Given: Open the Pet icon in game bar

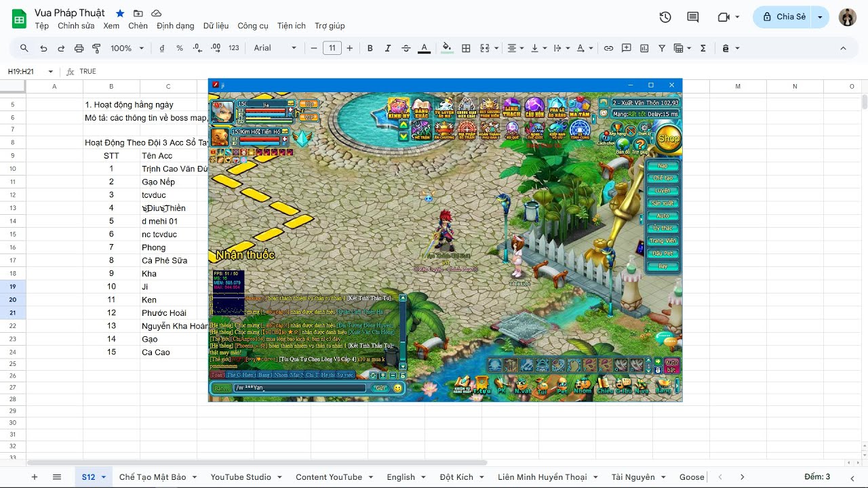Looking at the screenshot, I should point(562,386).
